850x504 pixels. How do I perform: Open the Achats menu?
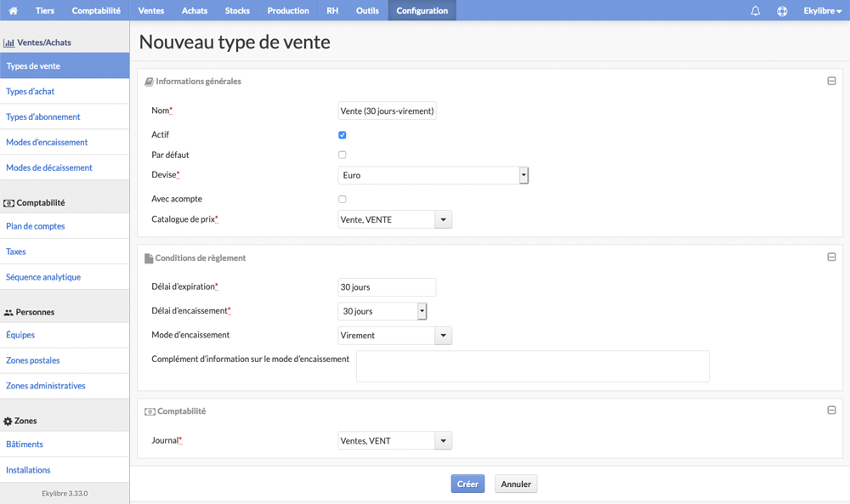point(194,10)
